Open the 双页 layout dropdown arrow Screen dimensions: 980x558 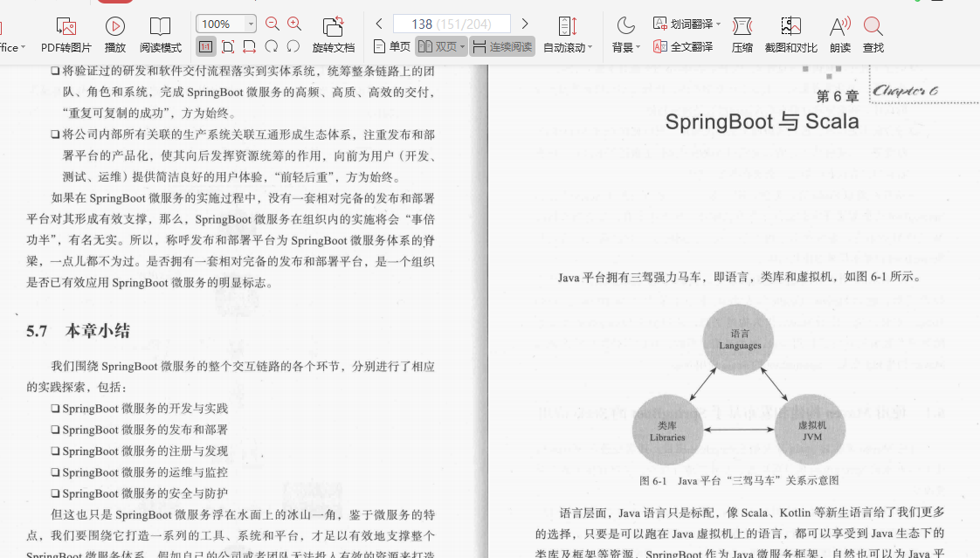[463, 47]
